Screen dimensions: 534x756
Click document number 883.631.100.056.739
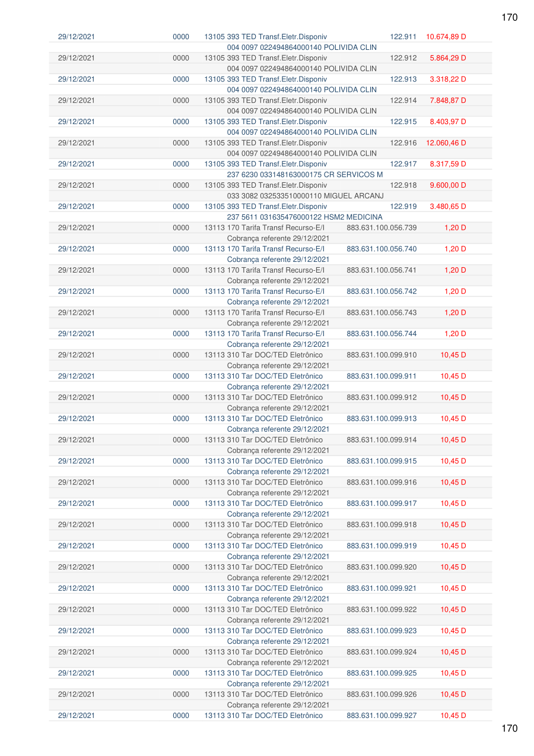click(382, 228)
